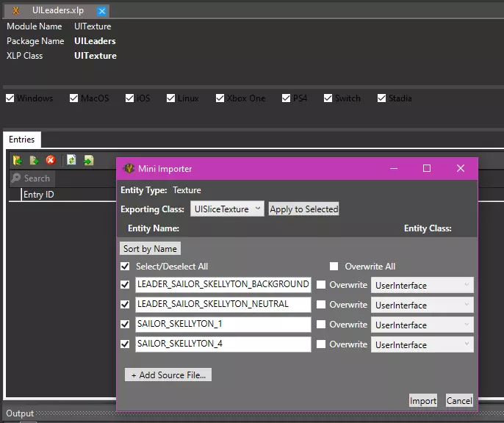The height and width of the screenshot is (423, 504).
Task: Click the Add Source File button
Action: [168, 375]
